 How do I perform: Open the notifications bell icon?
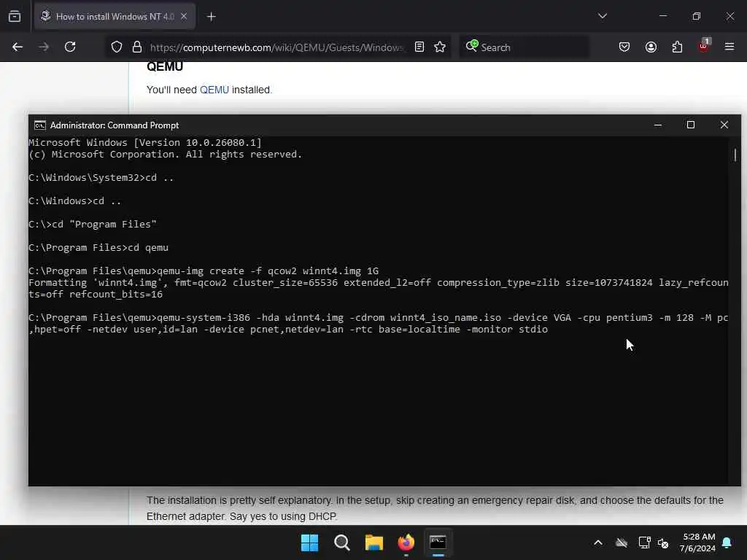click(x=727, y=542)
